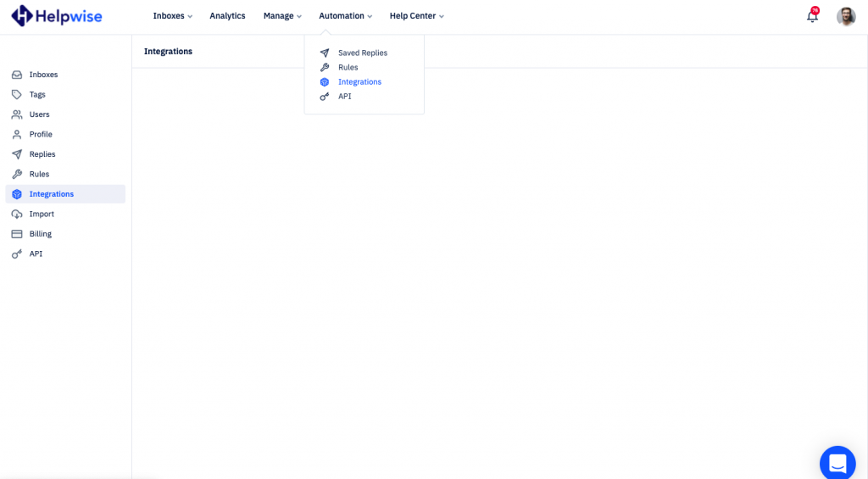The height and width of the screenshot is (479, 868).
Task: Click the Rules wrench icon in dropdown
Action: [325, 68]
